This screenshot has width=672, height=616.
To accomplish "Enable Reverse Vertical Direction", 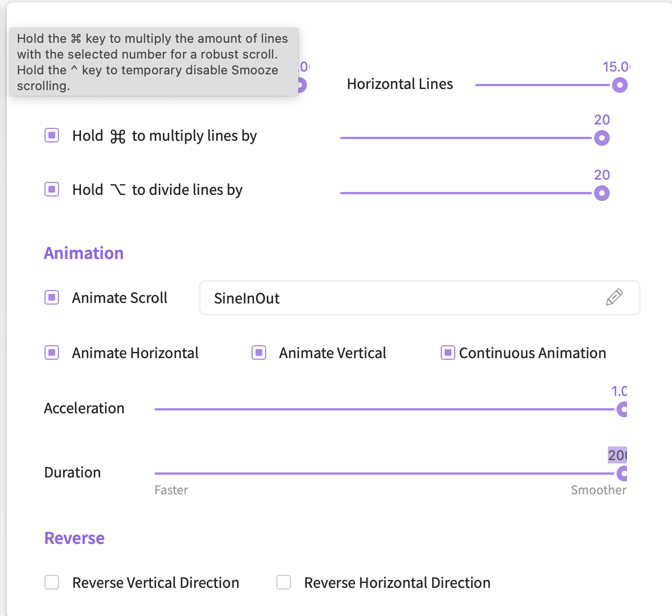I will (x=52, y=582).
